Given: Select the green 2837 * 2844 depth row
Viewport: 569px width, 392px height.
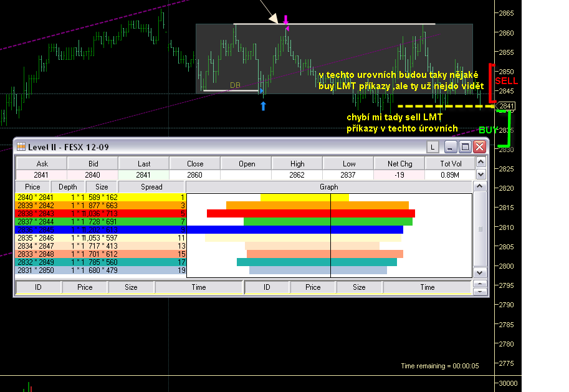Looking at the screenshot, I should [100, 222].
